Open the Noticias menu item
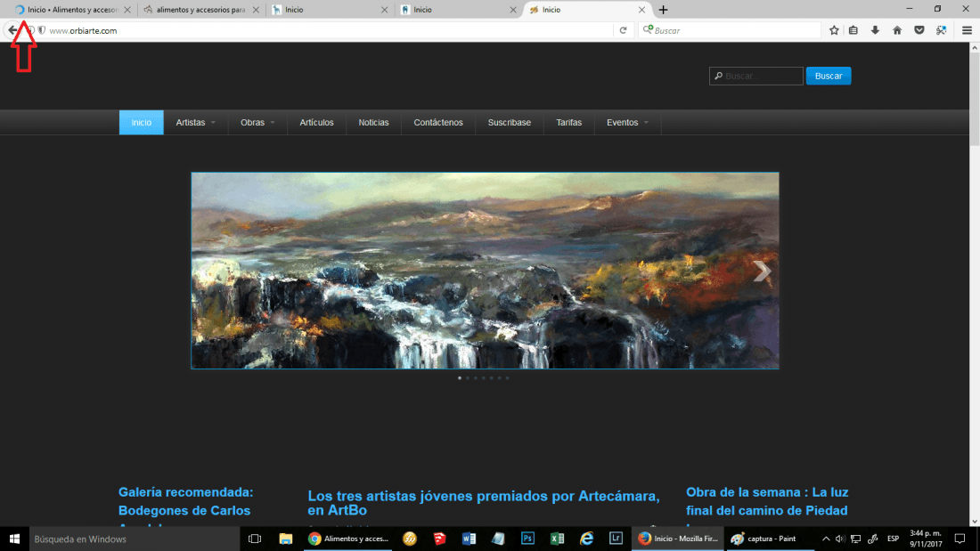This screenshot has height=551, width=980. (x=373, y=123)
